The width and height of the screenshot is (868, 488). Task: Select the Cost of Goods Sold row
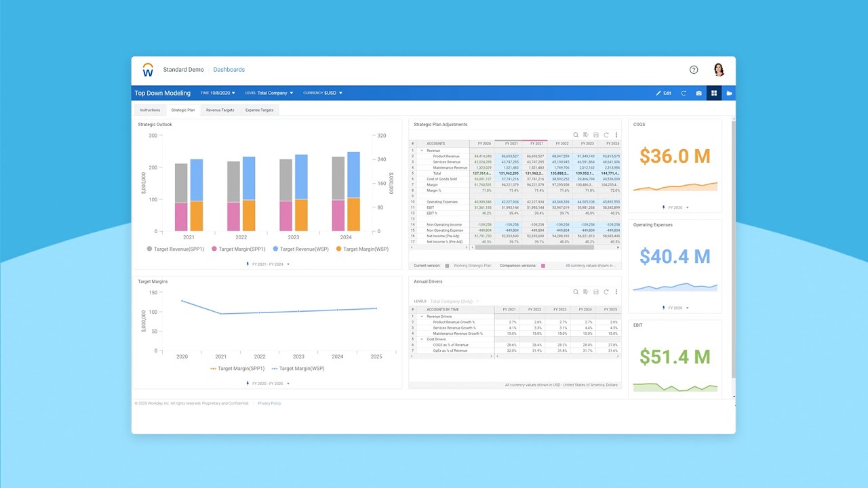[x=515, y=179]
